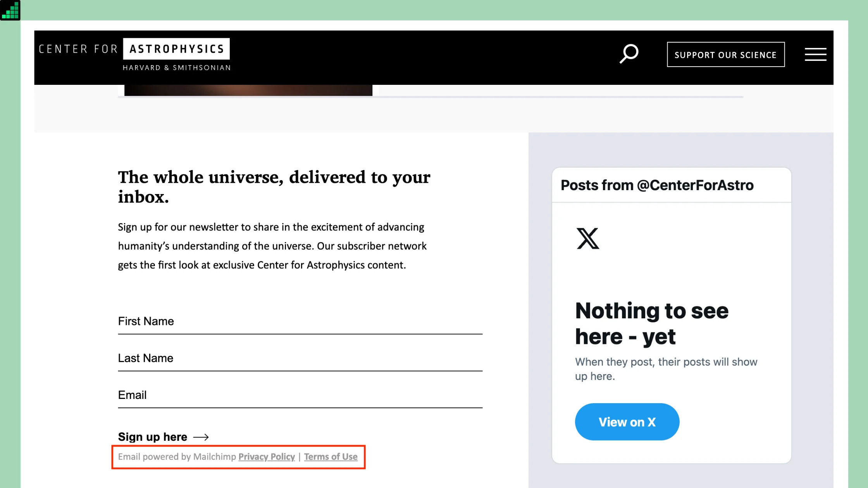Open the Terms of Use link
The image size is (868, 488).
331,457
